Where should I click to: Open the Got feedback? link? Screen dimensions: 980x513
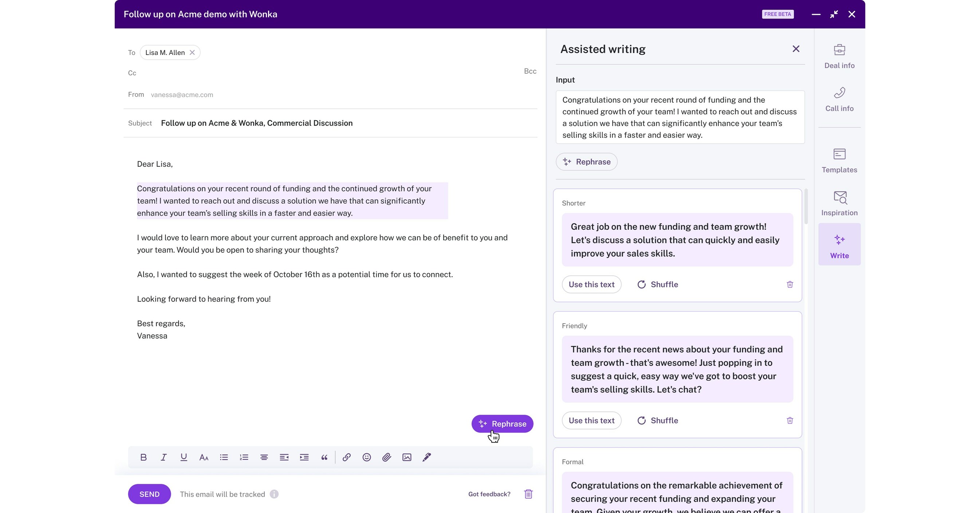coord(489,494)
